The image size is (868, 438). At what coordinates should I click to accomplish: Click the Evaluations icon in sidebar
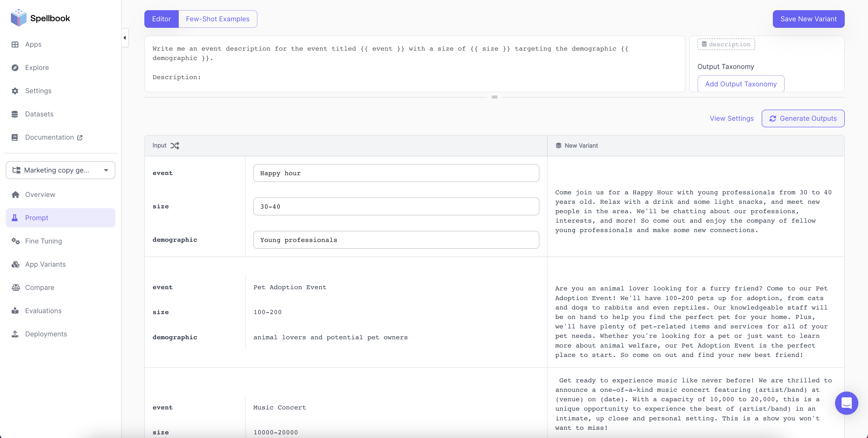point(15,311)
